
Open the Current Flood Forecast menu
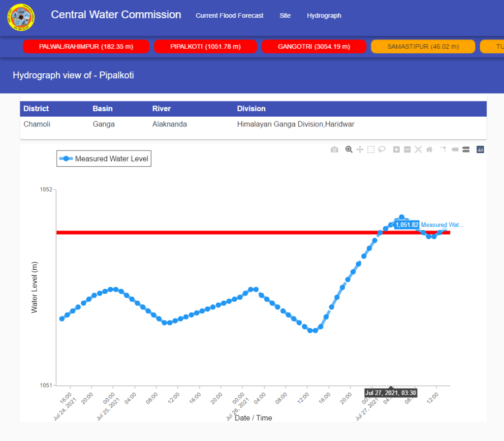tap(229, 16)
